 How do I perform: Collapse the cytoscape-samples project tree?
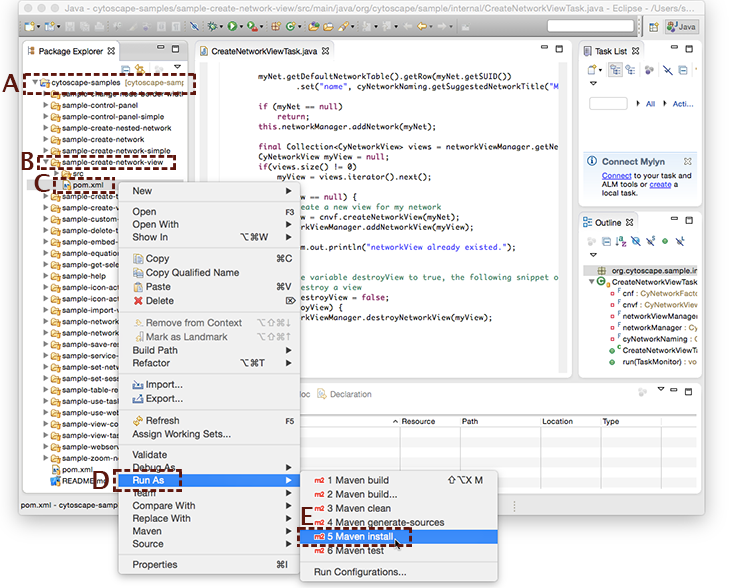[x=35, y=82]
